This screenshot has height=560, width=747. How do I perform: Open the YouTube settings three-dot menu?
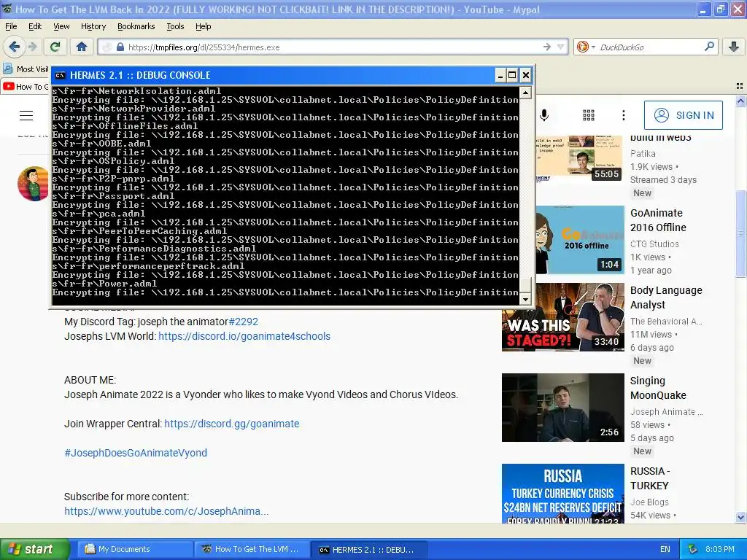click(x=623, y=115)
